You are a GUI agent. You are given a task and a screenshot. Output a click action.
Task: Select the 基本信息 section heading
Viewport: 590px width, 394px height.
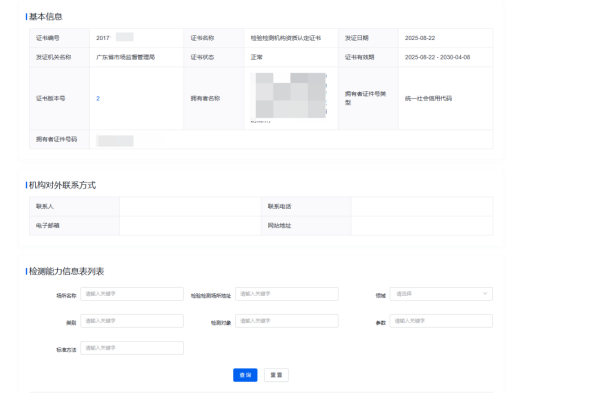click(46, 17)
